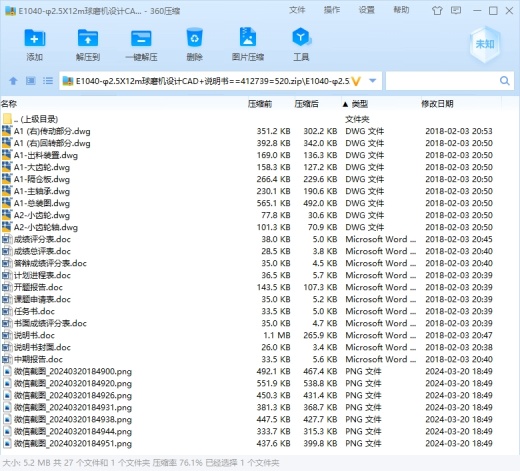Viewport: 520px width, 471px height.
Task: Click the 265.9 KB compressed size cell
Action: pos(320,335)
